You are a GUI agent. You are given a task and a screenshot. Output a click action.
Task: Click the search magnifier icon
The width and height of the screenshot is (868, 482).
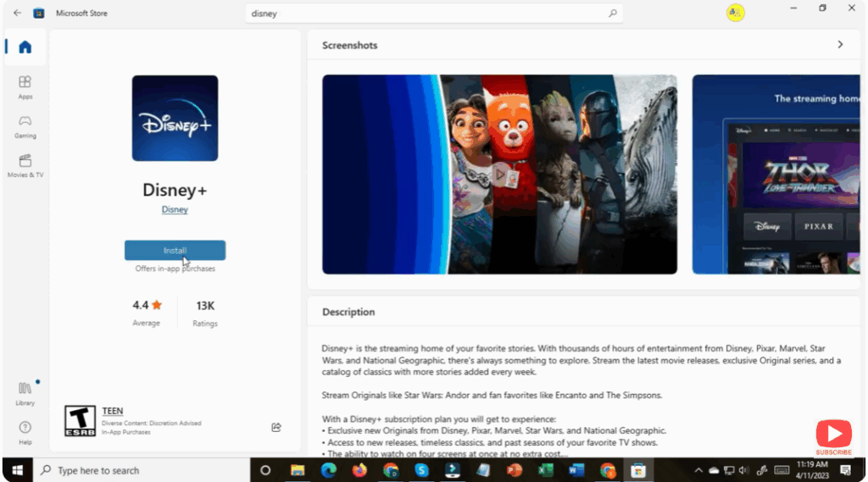612,14
